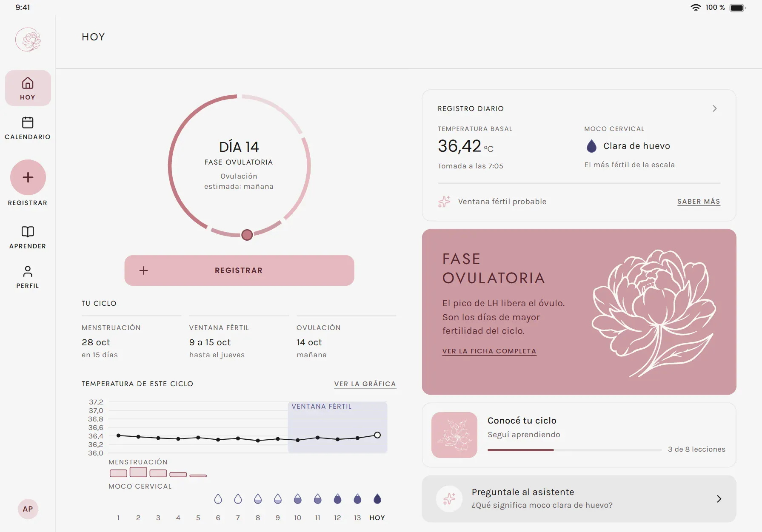The width and height of the screenshot is (762, 532).
Task: Open the AP user avatar
Action: (28, 509)
